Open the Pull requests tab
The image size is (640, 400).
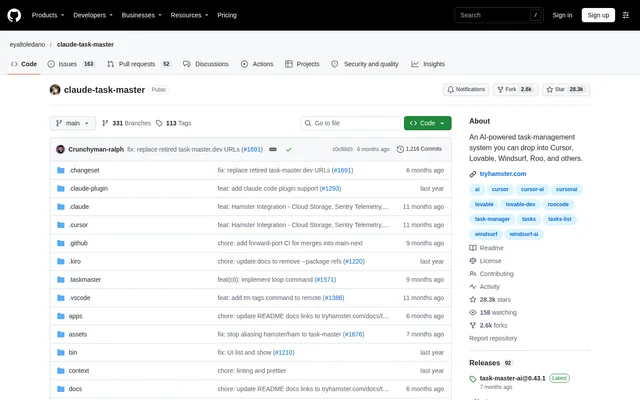[139, 64]
